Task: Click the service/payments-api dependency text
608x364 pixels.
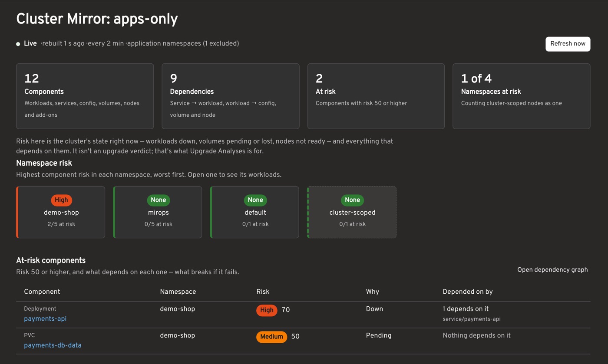Action: pos(472,319)
